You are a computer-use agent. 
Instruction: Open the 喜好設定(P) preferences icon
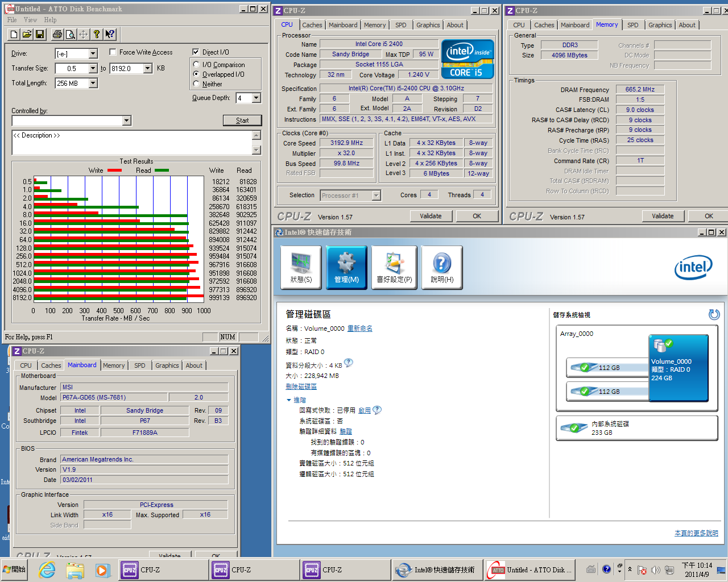coord(394,268)
